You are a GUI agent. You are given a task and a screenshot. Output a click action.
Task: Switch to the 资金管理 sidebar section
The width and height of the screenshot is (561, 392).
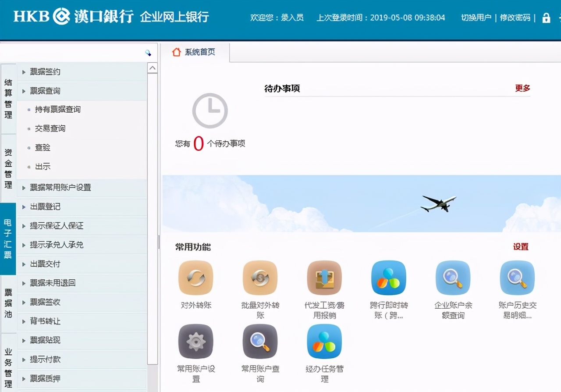(x=8, y=167)
